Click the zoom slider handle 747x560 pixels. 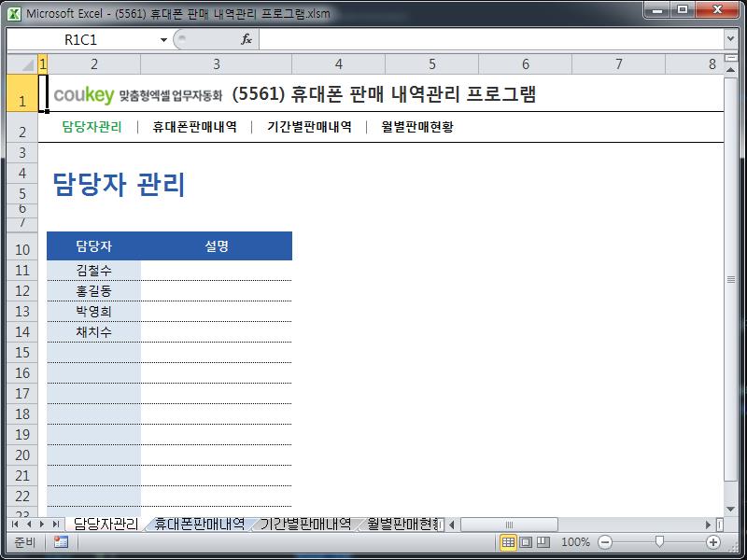coord(659,541)
